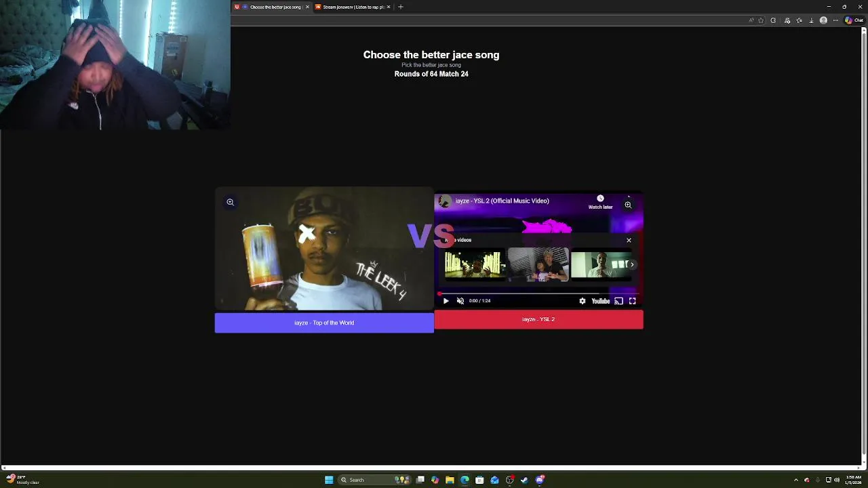Open first suggested video thumbnail

coord(475,264)
